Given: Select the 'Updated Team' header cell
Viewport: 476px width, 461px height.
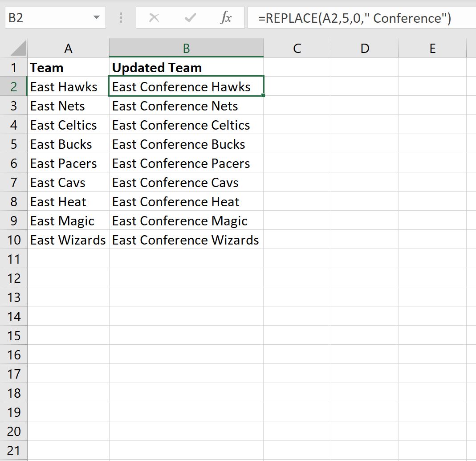Looking at the screenshot, I should pyautogui.click(x=187, y=67).
